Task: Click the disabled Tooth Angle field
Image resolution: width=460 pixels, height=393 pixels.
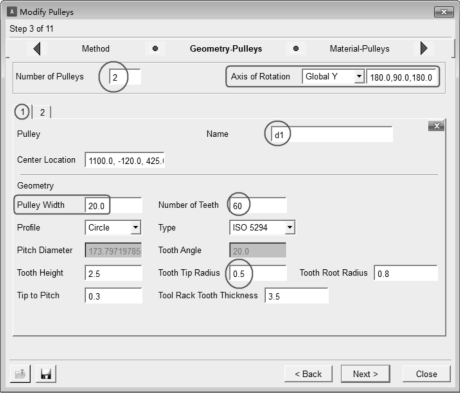Action: (x=258, y=250)
